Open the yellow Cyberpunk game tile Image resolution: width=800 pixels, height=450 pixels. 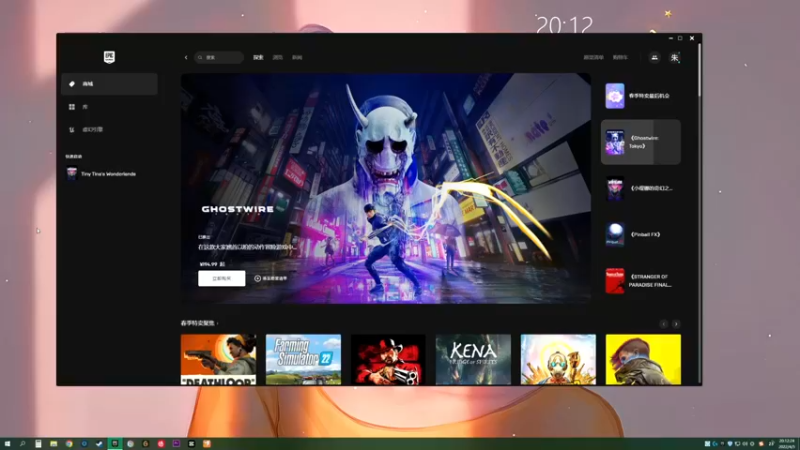643,360
